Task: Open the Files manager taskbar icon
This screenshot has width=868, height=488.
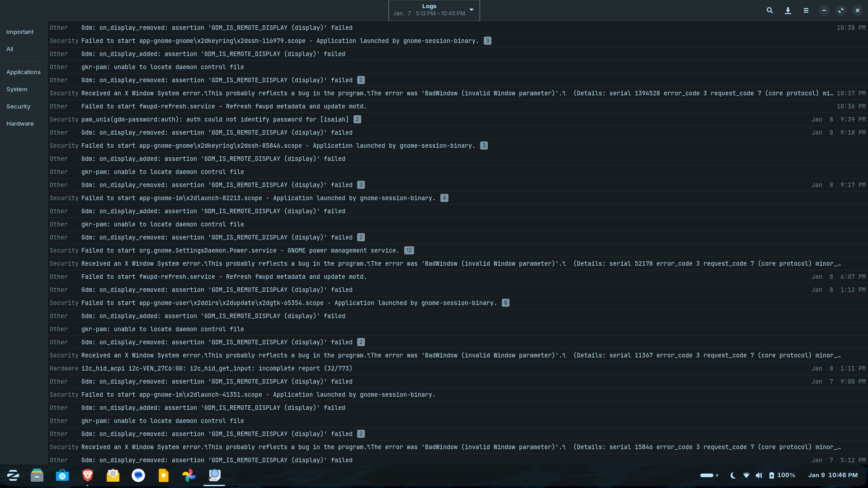Action: tap(37, 475)
